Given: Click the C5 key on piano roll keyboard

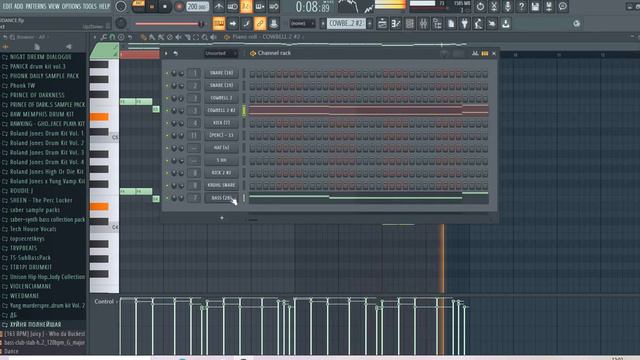Looking at the screenshot, I should (104, 138).
